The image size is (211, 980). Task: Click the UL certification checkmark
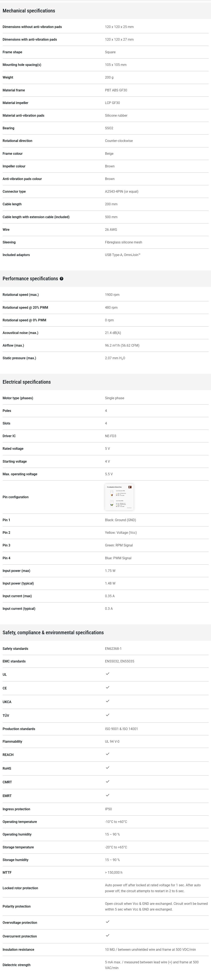[x=107, y=674]
